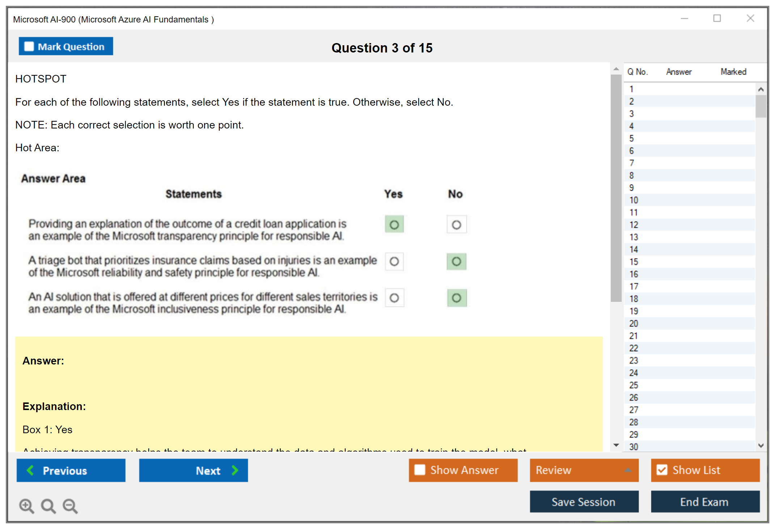Click the green right arrow on Next
This screenshot has height=532, width=778.
coord(235,470)
